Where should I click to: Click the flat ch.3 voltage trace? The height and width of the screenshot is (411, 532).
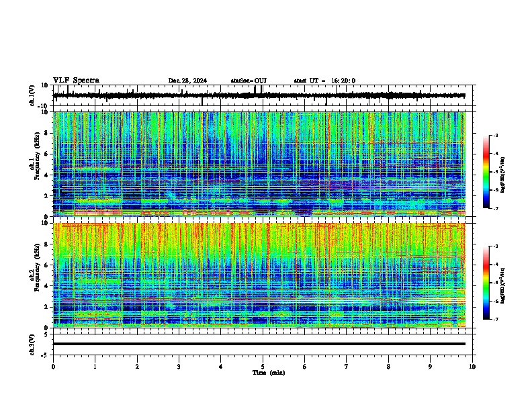[259, 344]
